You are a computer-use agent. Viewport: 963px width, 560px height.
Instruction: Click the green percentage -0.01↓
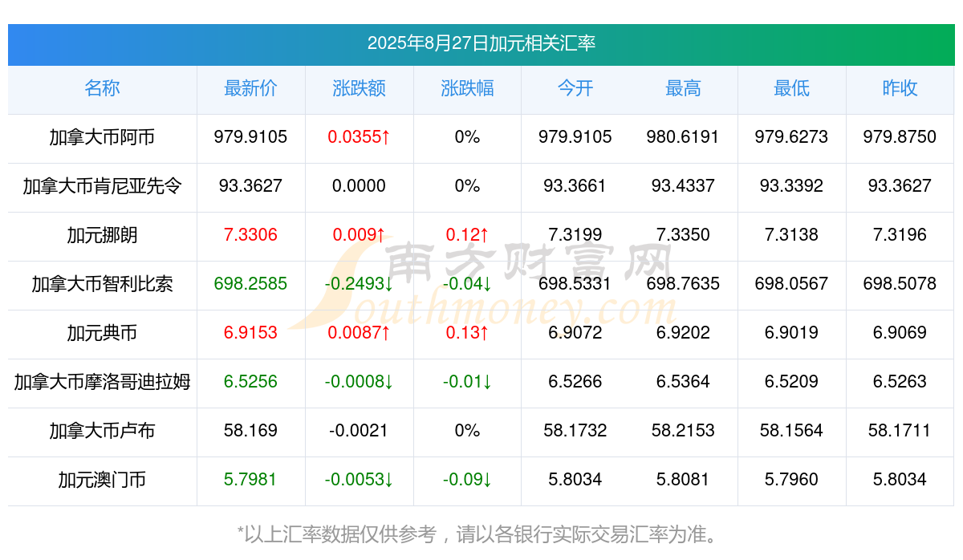click(467, 382)
